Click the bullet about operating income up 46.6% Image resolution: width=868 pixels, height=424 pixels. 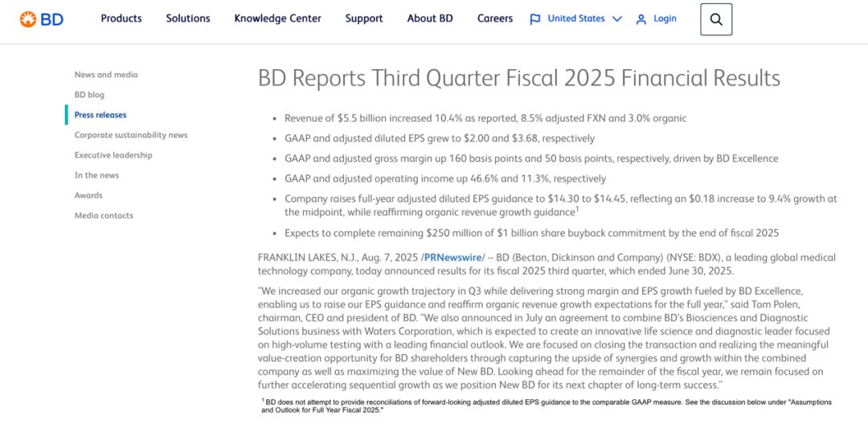tap(445, 178)
